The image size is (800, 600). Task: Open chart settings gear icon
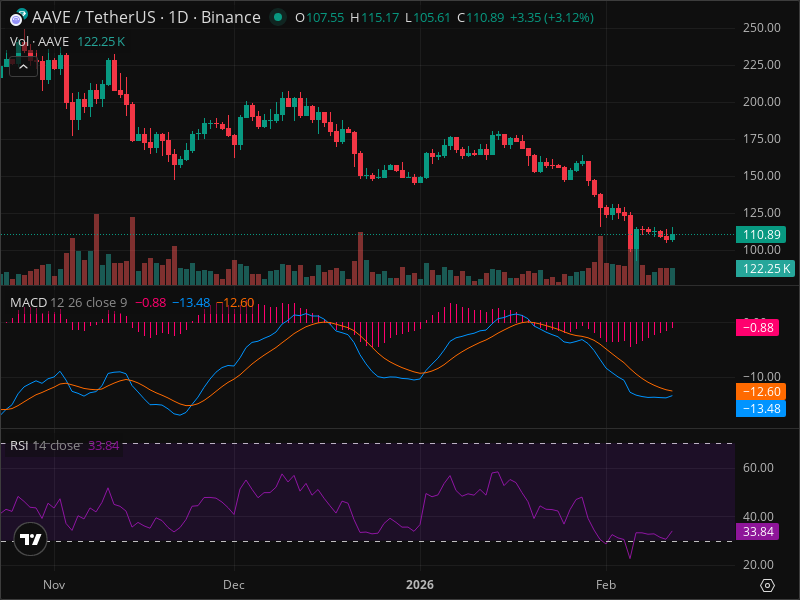click(x=767, y=585)
